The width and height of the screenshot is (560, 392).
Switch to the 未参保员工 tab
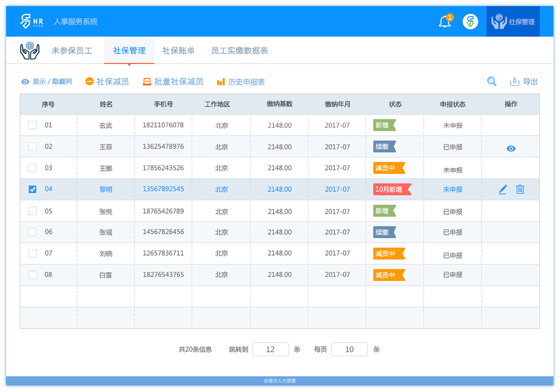click(72, 51)
